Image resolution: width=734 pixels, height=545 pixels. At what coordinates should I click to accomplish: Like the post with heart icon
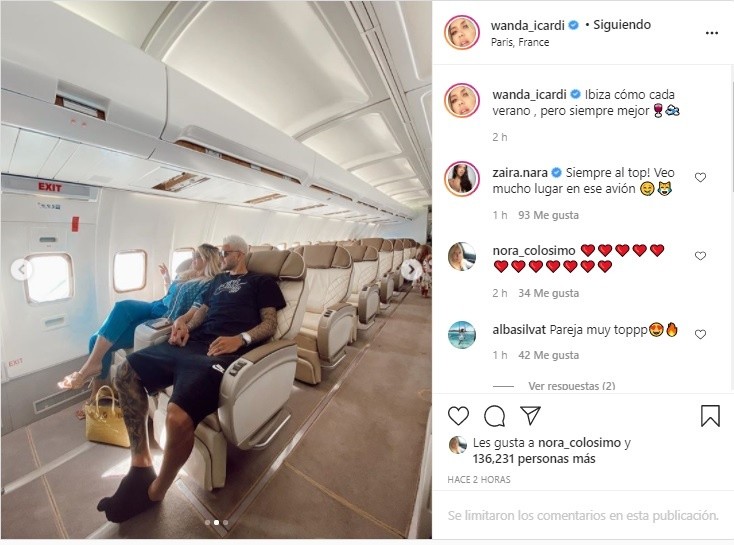click(458, 416)
